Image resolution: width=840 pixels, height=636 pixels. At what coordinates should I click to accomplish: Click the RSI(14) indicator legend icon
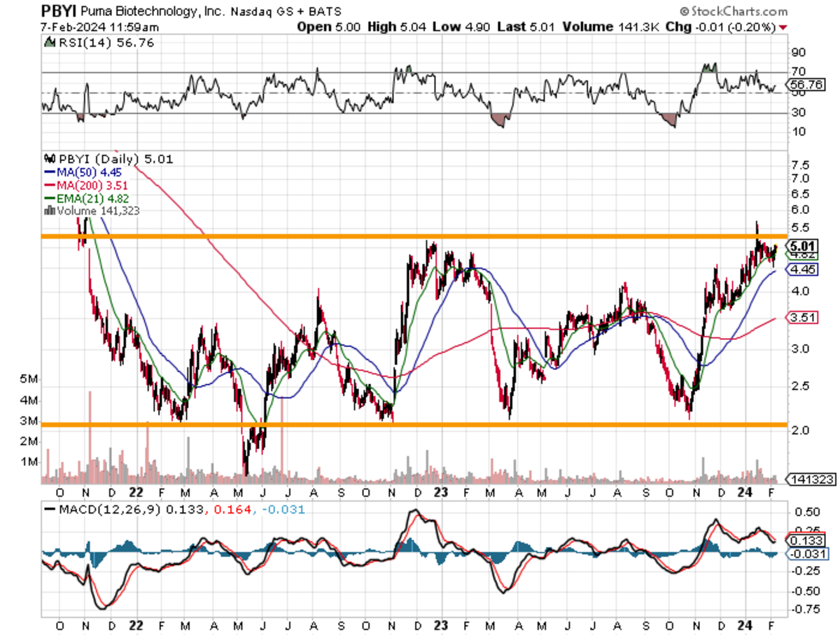click(50, 43)
